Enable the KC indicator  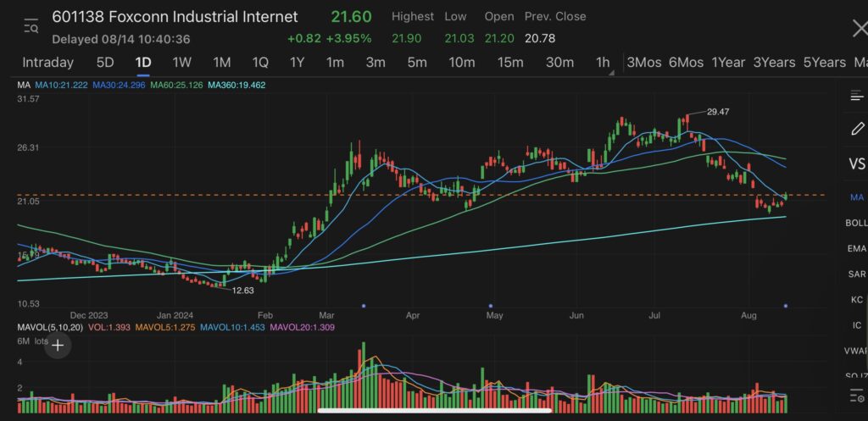pyautogui.click(x=857, y=299)
